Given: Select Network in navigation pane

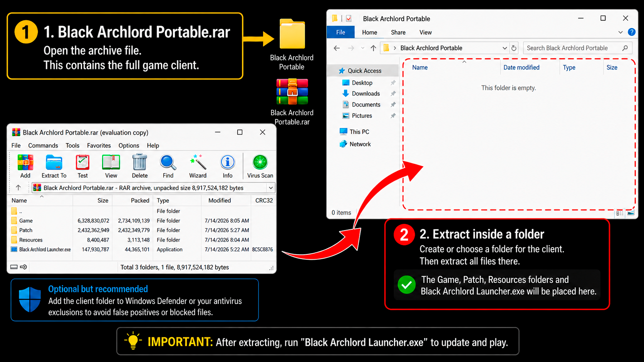Looking at the screenshot, I should point(360,144).
